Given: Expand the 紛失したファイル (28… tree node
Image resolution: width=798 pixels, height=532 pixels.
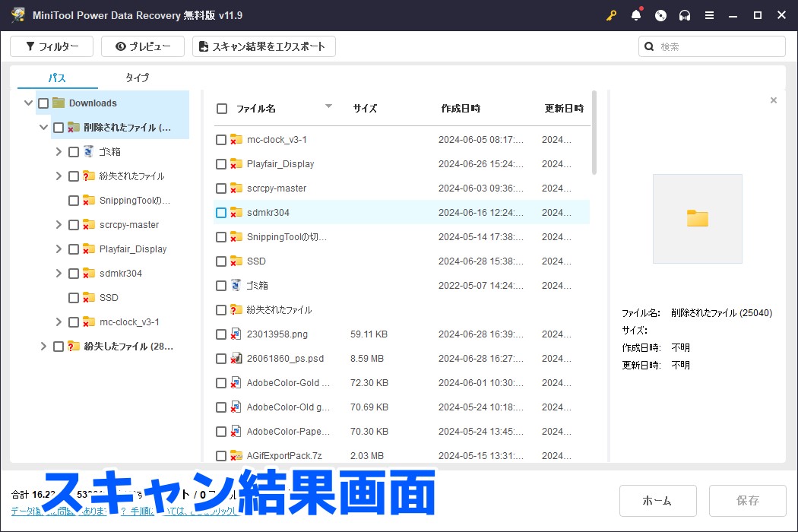Looking at the screenshot, I should pos(44,347).
